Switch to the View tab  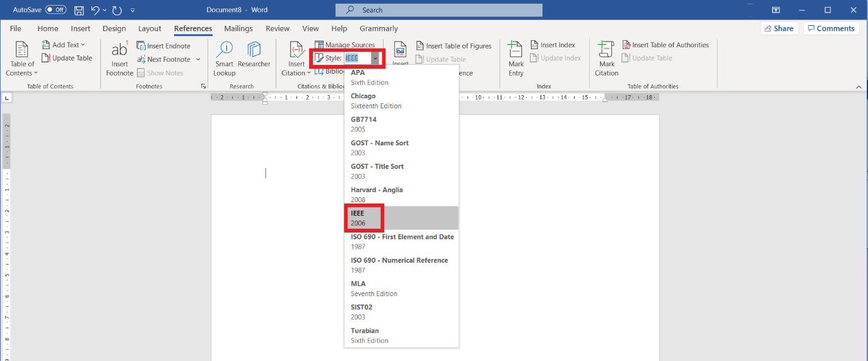(x=310, y=28)
